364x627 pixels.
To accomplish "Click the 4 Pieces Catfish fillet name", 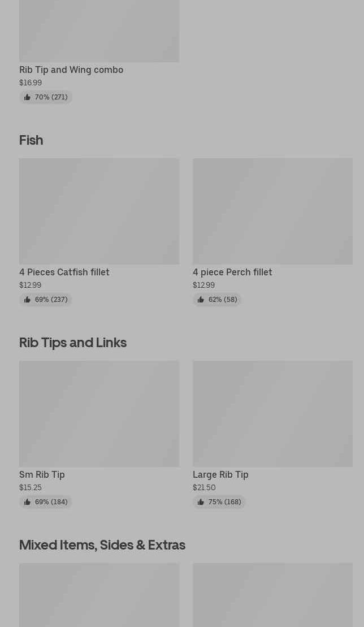I will point(64,272).
